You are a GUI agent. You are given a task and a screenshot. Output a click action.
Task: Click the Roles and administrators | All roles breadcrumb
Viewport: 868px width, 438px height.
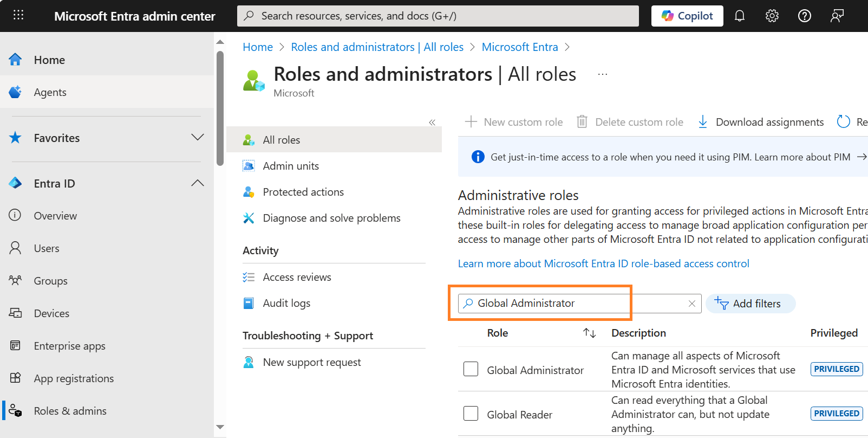click(x=377, y=47)
